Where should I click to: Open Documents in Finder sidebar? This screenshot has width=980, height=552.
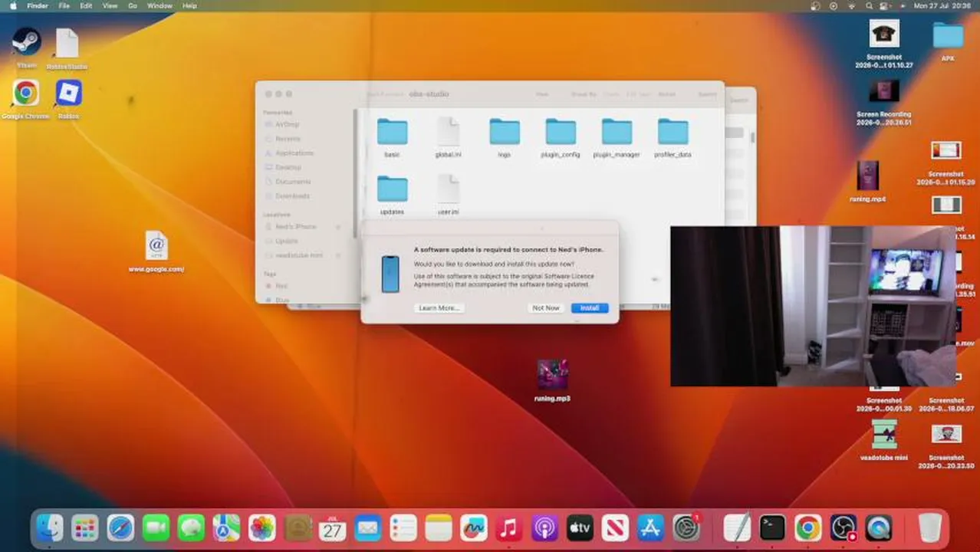[x=293, y=182]
